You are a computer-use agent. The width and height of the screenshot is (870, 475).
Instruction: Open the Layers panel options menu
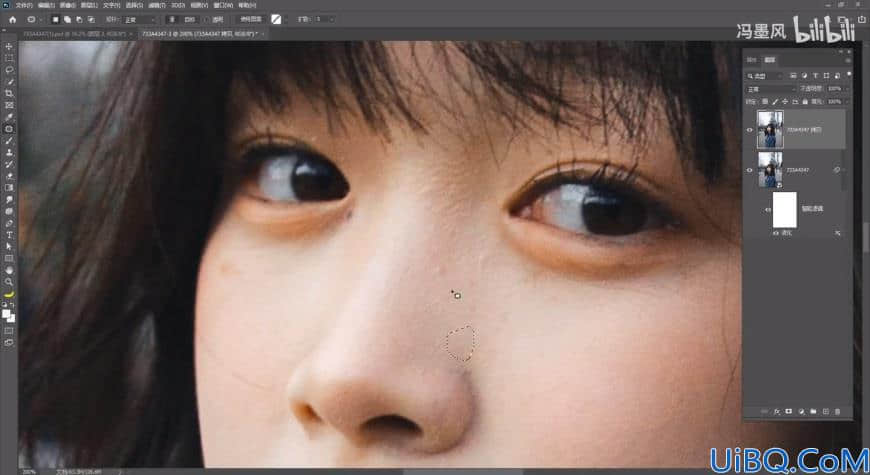pyautogui.click(x=848, y=60)
